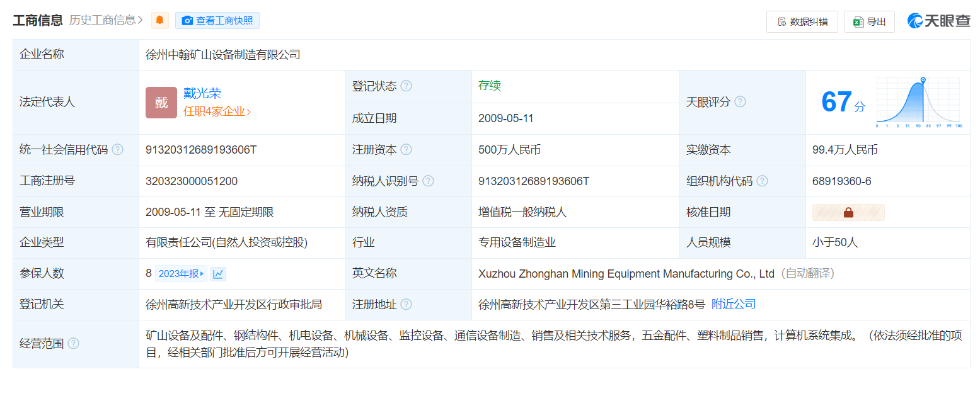Open 历史工商信息 link
The height and width of the screenshot is (396, 980).
coord(106,20)
